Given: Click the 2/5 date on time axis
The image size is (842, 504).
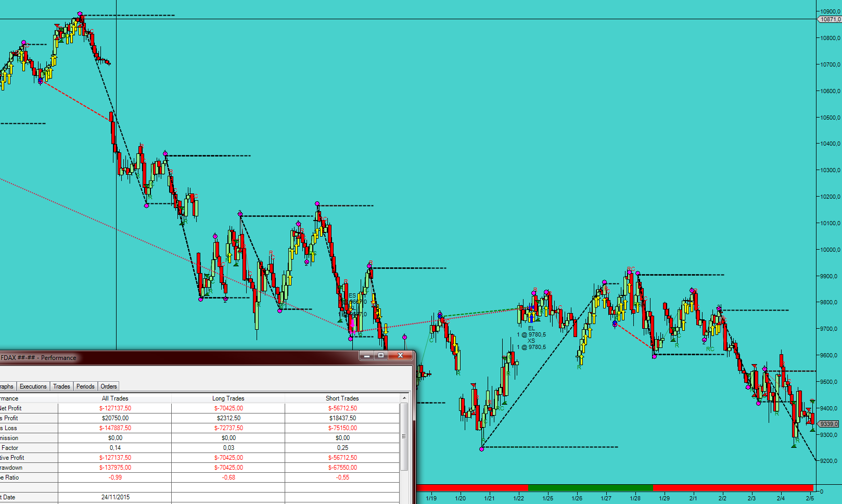Looking at the screenshot, I should pos(810,498).
